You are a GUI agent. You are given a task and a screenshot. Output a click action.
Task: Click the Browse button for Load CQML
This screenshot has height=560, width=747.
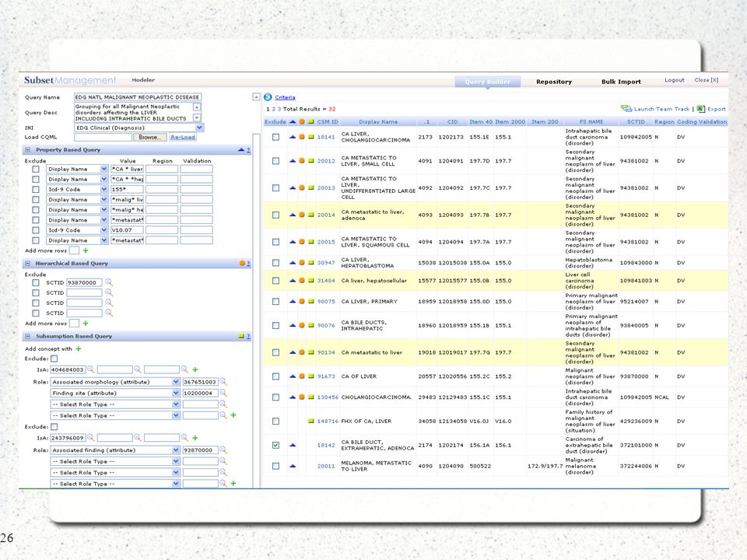click(x=149, y=137)
